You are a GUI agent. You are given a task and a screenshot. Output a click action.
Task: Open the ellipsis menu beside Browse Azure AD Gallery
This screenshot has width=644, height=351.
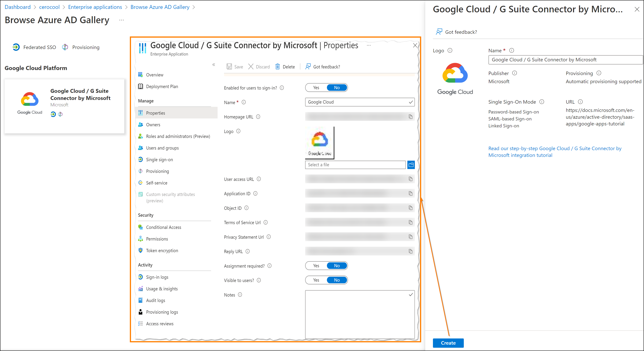(x=122, y=20)
